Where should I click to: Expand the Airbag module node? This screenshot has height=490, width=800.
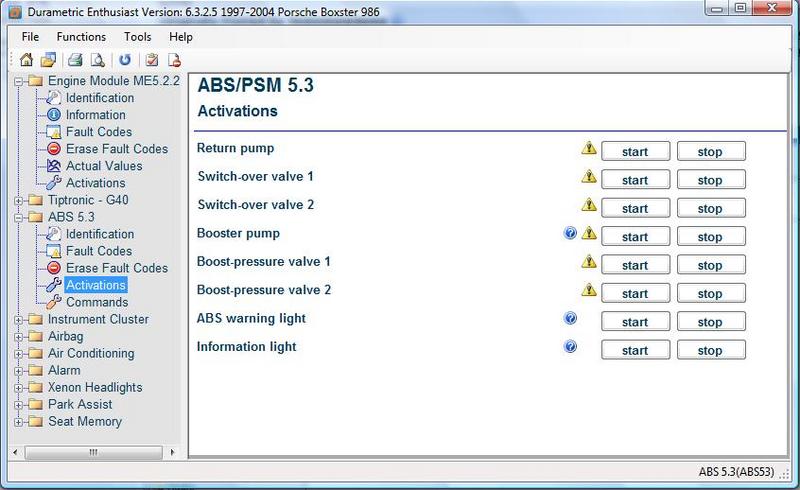click(x=18, y=337)
